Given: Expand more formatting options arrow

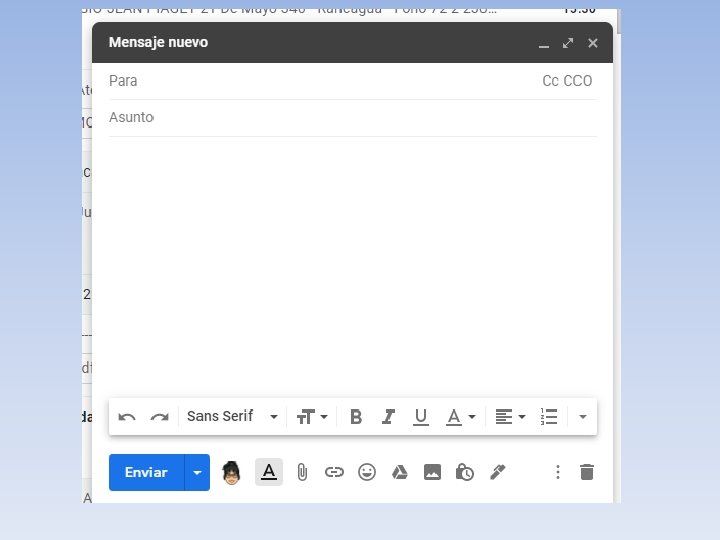Looking at the screenshot, I should pos(583,417).
